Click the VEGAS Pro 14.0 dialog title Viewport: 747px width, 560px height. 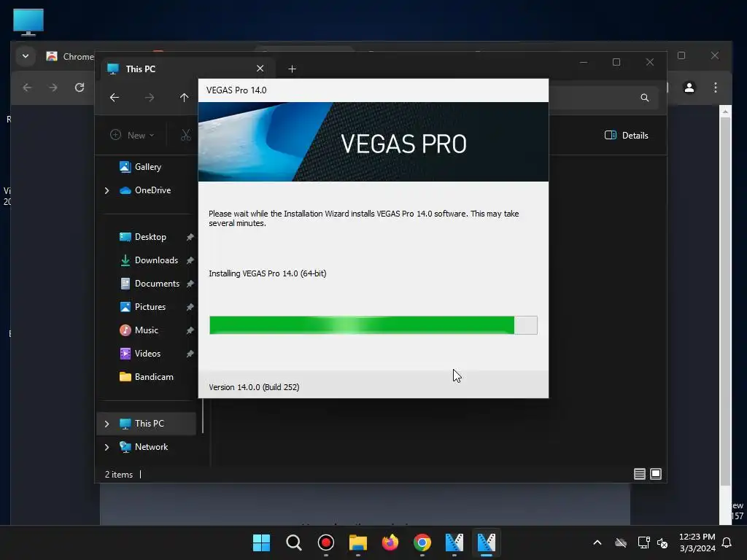(x=236, y=90)
